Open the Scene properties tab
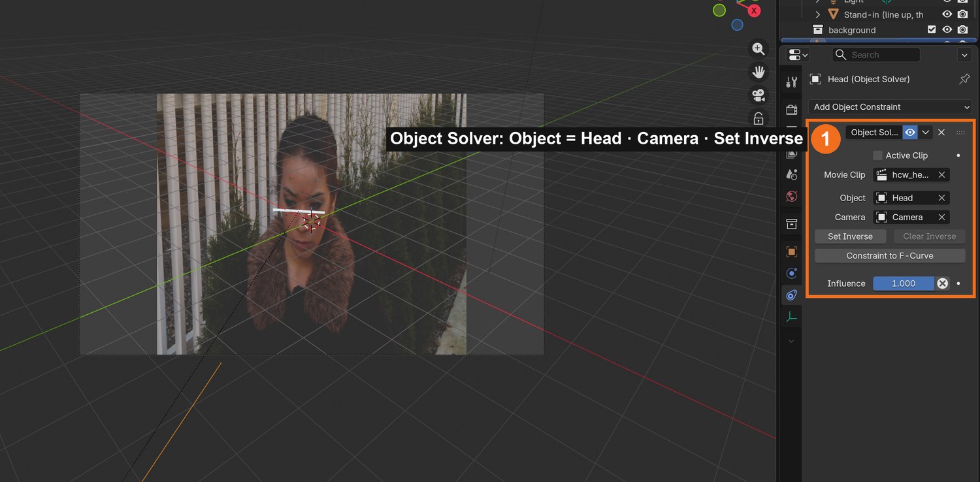The height and width of the screenshot is (482, 980). click(x=792, y=174)
